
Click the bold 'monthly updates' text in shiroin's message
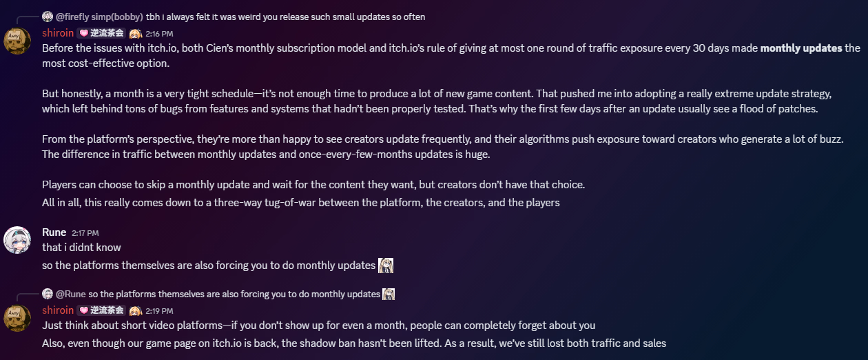(x=801, y=48)
